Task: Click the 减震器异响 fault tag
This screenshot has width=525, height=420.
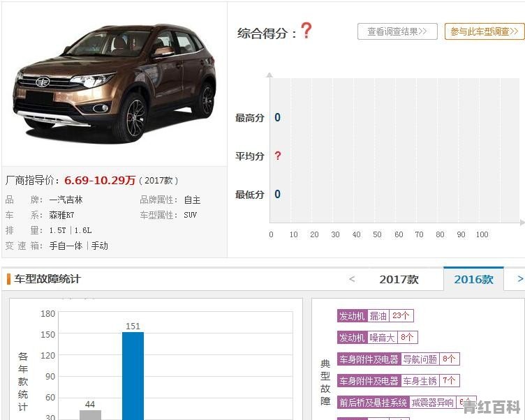Action: [407, 403]
